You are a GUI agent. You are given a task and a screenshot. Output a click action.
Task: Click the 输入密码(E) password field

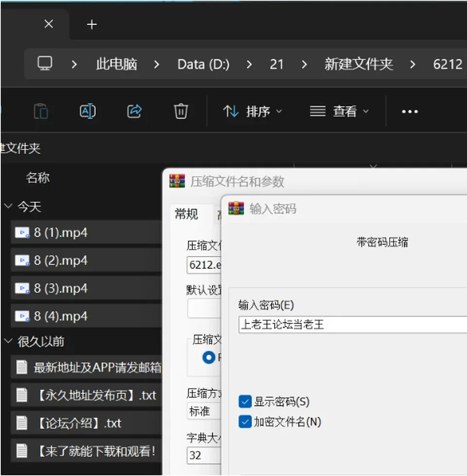click(x=353, y=324)
